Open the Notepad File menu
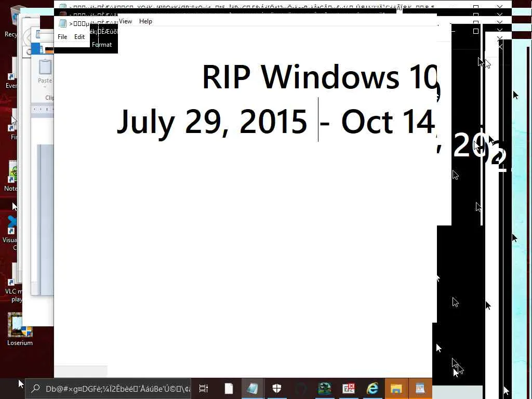The height and width of the screenshot is (399, 532). 62,37
